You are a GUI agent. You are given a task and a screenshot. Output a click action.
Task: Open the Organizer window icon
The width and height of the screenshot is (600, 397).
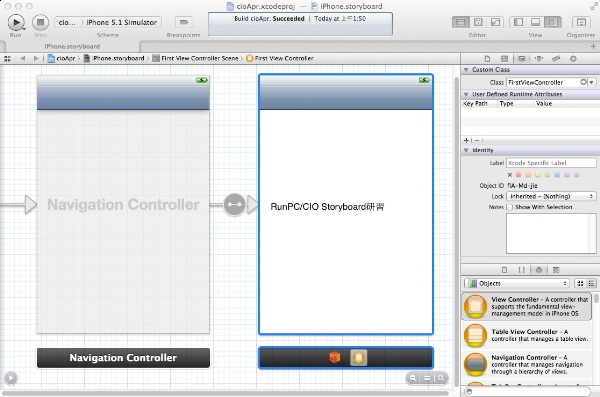coord(581,22)
